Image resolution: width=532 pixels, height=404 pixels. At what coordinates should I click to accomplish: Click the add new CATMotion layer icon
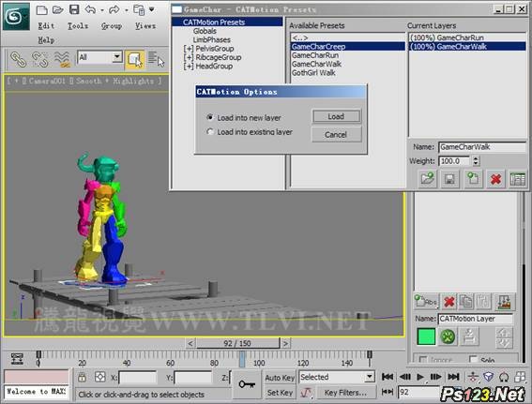[473, 179]
